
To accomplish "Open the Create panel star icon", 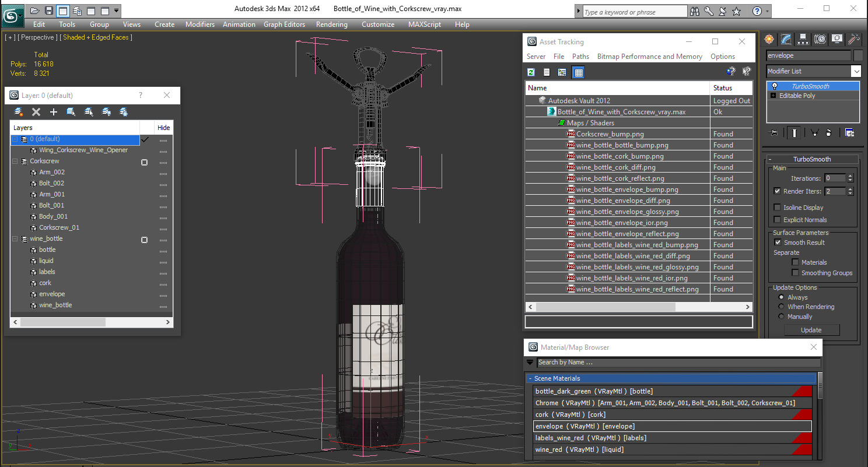I will [769, 39].
